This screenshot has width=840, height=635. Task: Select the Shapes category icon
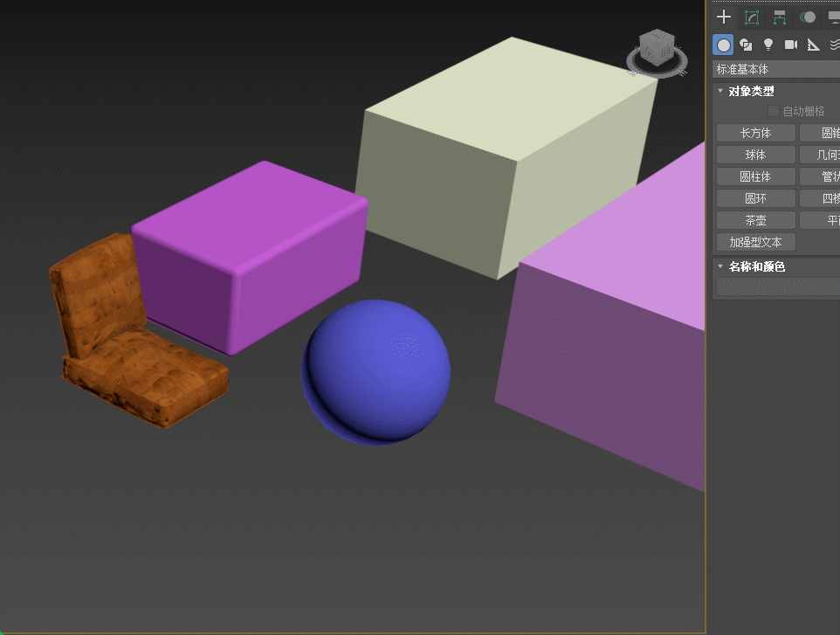pyautogui.click(x=746, y=45)
